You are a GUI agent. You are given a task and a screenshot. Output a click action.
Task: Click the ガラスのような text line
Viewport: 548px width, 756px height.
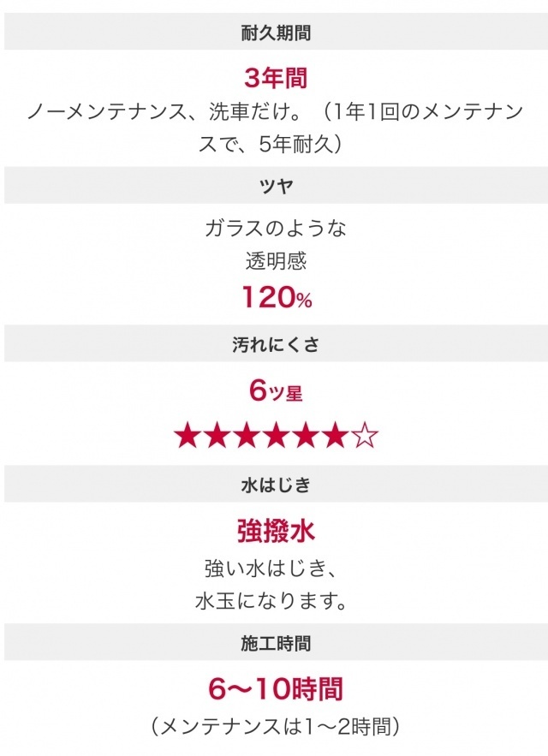[276, 229]
